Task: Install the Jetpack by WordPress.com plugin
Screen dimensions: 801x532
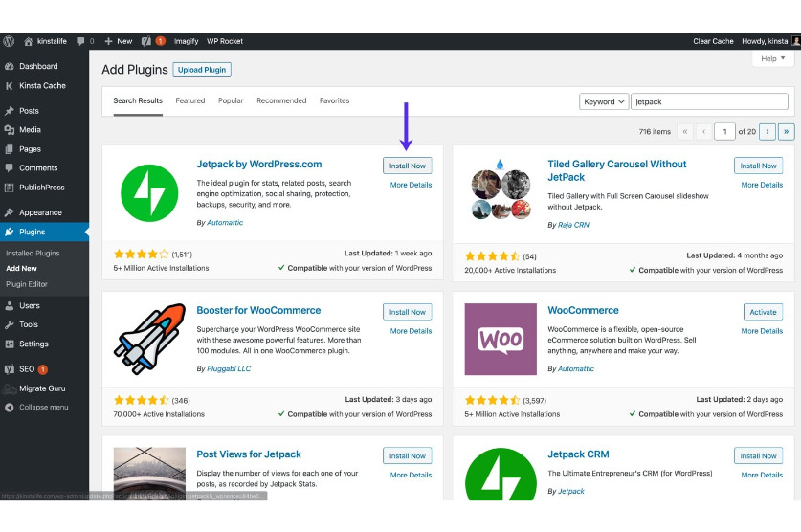Action: tap(407, 166)
